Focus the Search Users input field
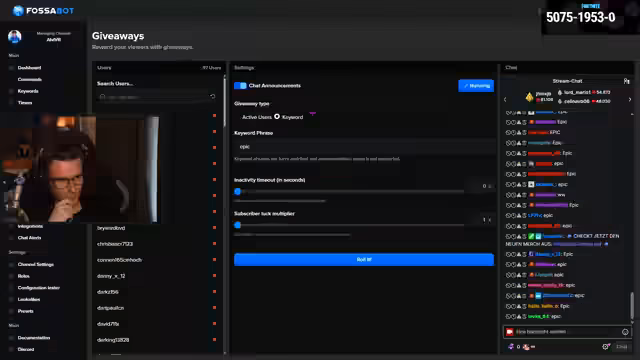This screenshot has width=640, height=360. click(x=157, y=97)
